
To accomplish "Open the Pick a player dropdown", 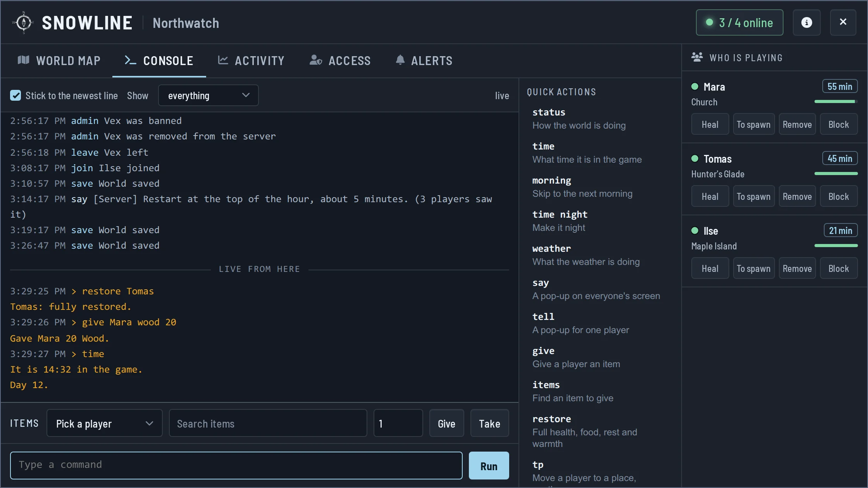I will pos(105,423).
